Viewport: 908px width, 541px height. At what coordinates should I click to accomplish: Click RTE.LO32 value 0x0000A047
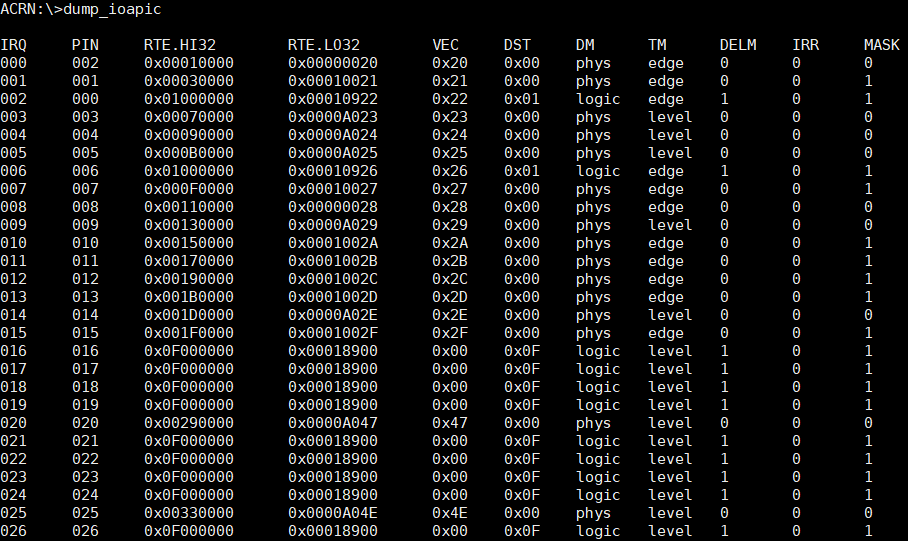[333, 423]
